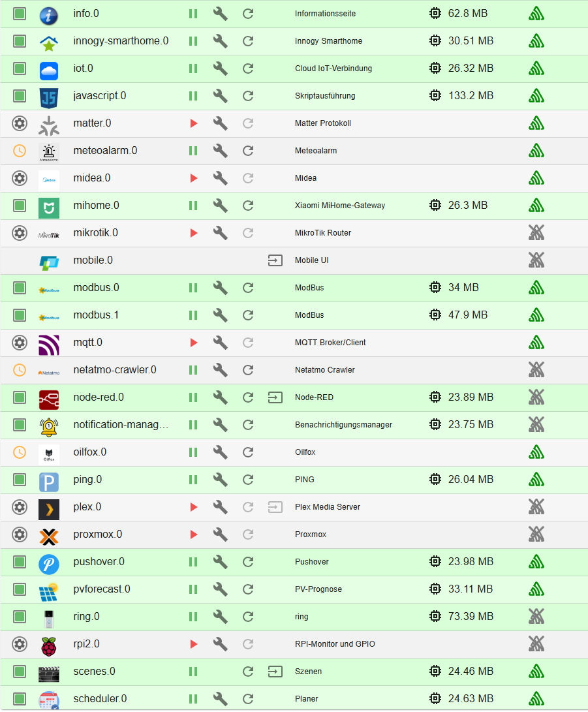Viewport: 588px width, 712px height.
Task: Open wrench configuration for pushover.0
Action: 220,562
